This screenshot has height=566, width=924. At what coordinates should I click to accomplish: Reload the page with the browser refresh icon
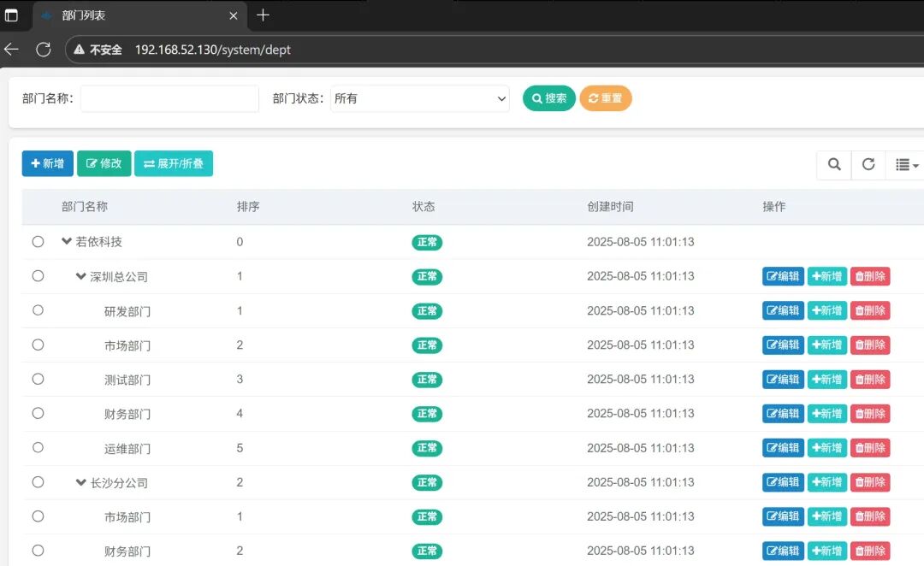tap(43, 50)
